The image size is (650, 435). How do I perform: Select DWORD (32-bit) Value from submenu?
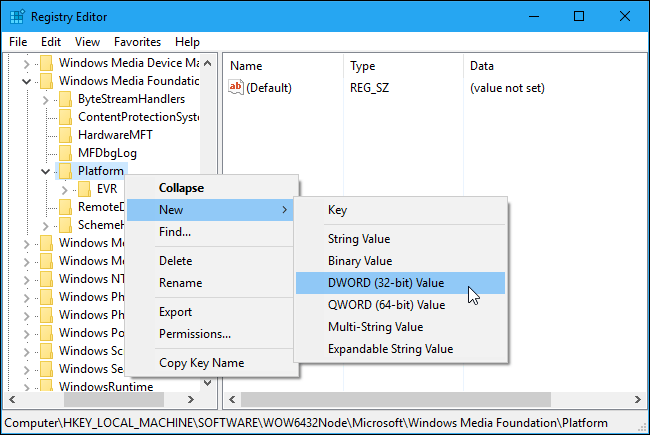386,283
